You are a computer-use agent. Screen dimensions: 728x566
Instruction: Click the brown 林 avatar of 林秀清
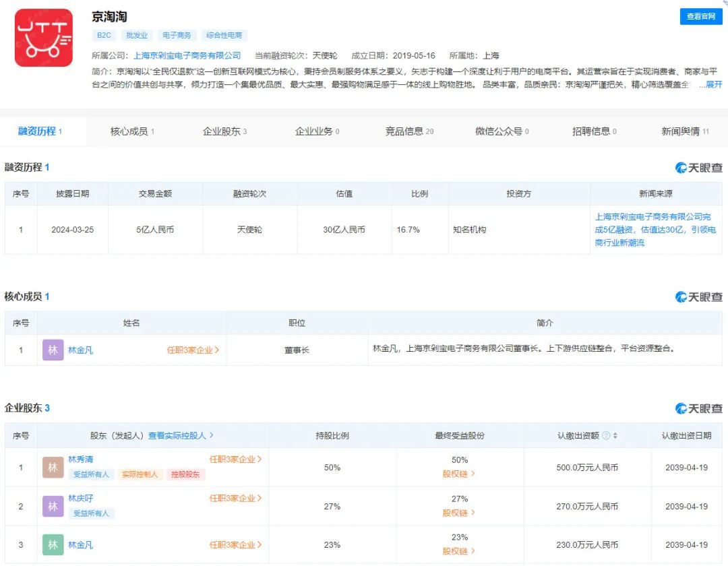pyautogui.click(x=53, y=467)
